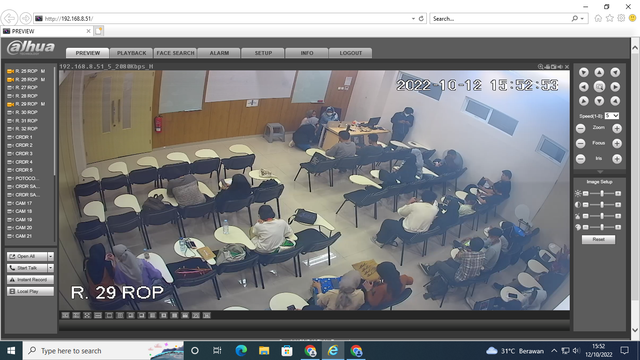Decrease brightness with its minus button

[586, 193]
